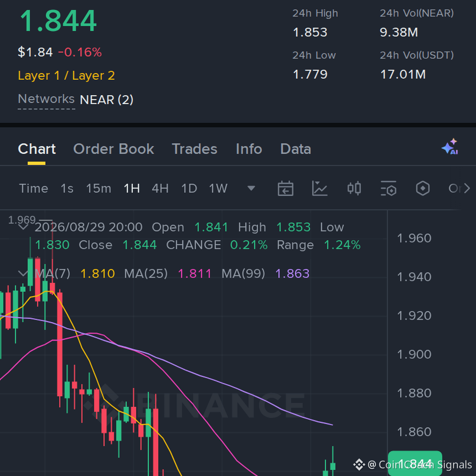
Task: Open the Trades tab
Action: click(195, 149)
